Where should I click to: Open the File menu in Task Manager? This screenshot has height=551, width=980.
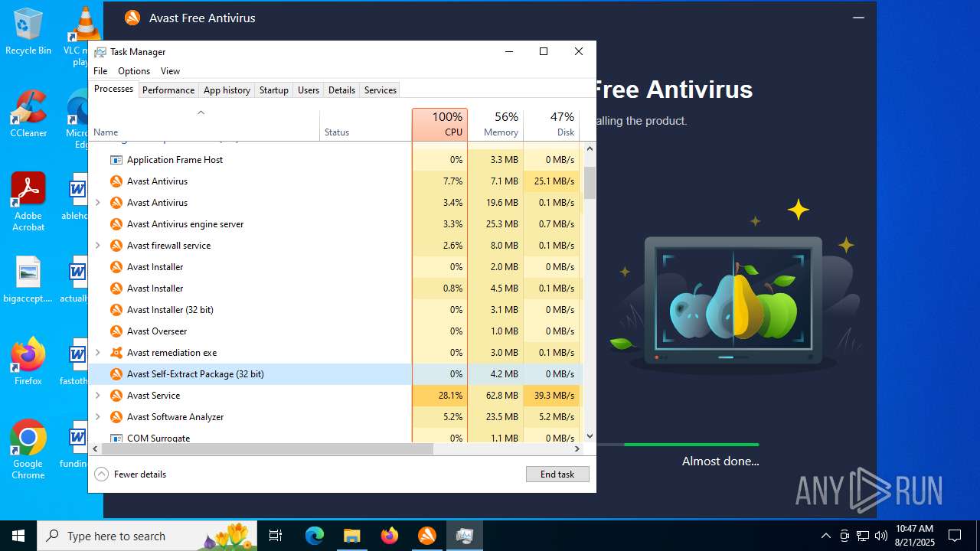point(100,71)
